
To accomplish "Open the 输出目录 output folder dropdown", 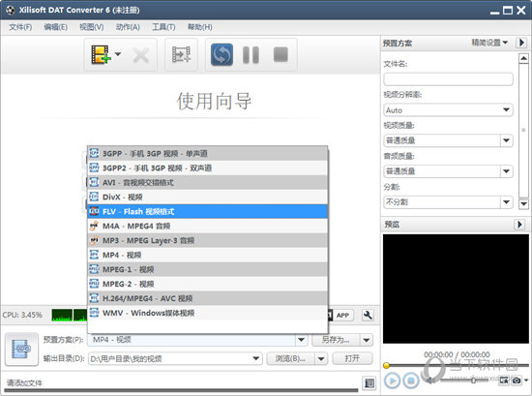I will [255, 358].
